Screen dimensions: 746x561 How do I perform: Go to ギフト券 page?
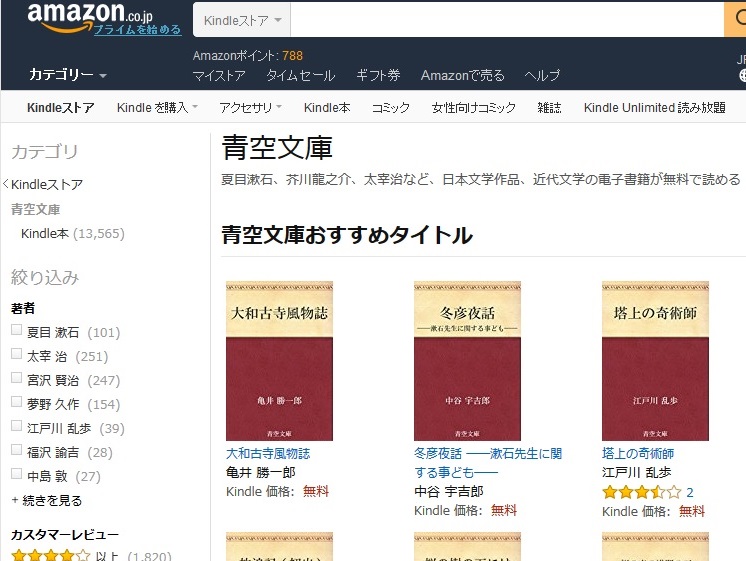pos(378,75)
